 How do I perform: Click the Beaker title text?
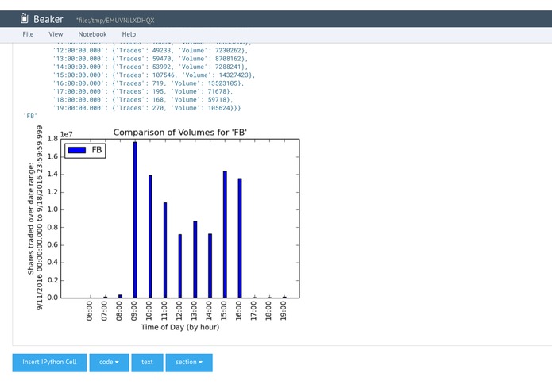(48, 19)
